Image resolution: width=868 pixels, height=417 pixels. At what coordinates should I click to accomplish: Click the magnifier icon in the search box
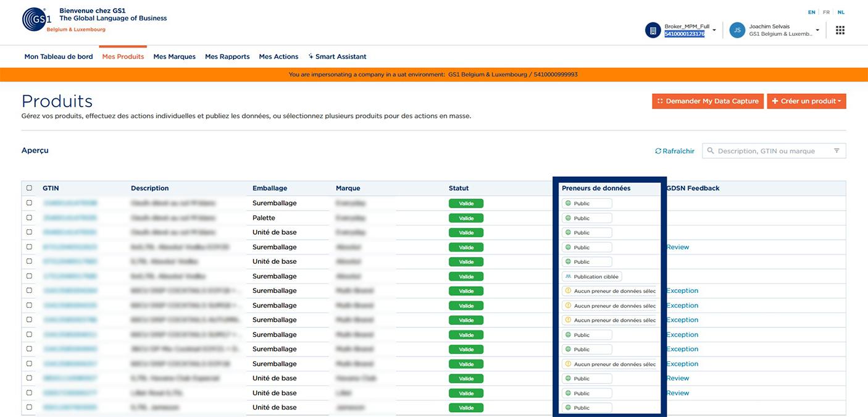pyautogui.click(x=711, y=151)
